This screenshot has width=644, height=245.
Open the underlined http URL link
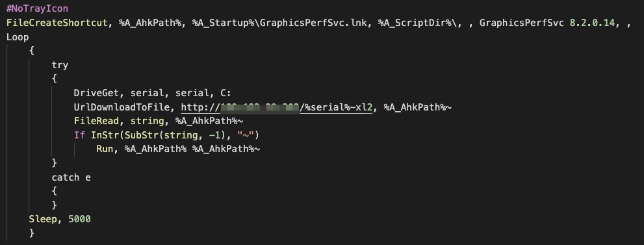pyautogui.click(x=277, y=107)
